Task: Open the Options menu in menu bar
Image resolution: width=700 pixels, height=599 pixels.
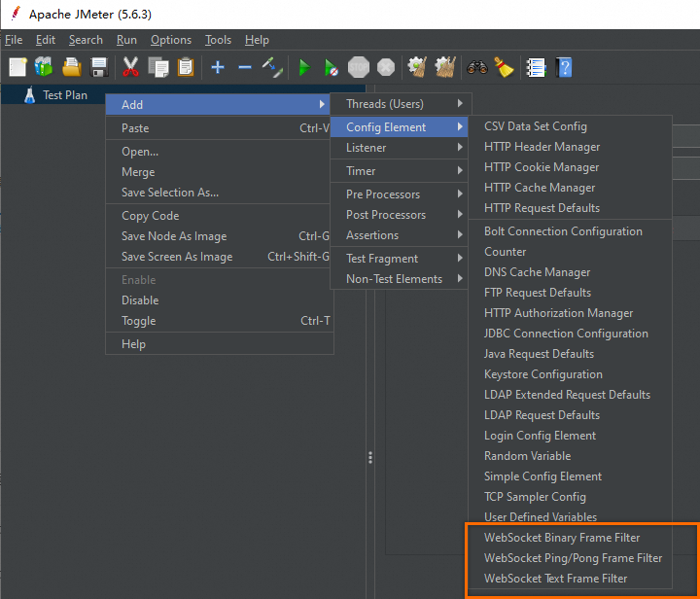Action: pyautogui.click(x=171, y=40)
